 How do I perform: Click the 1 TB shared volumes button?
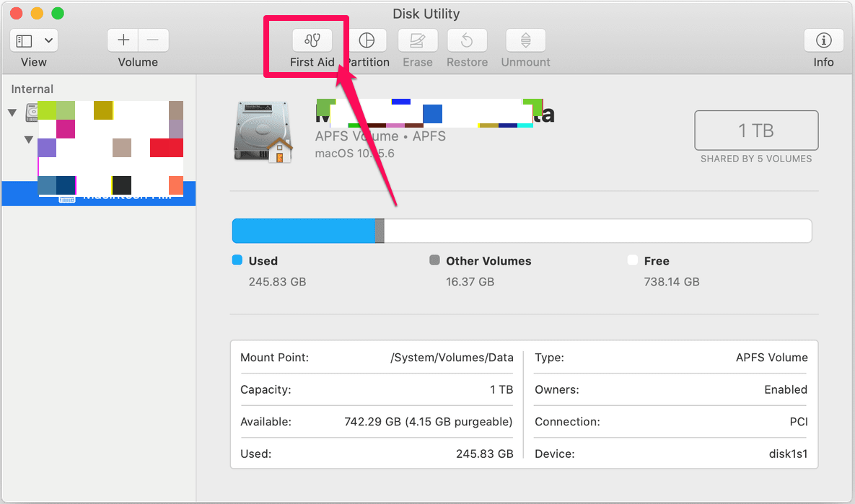pyautogui.click(x=755, y=131)
